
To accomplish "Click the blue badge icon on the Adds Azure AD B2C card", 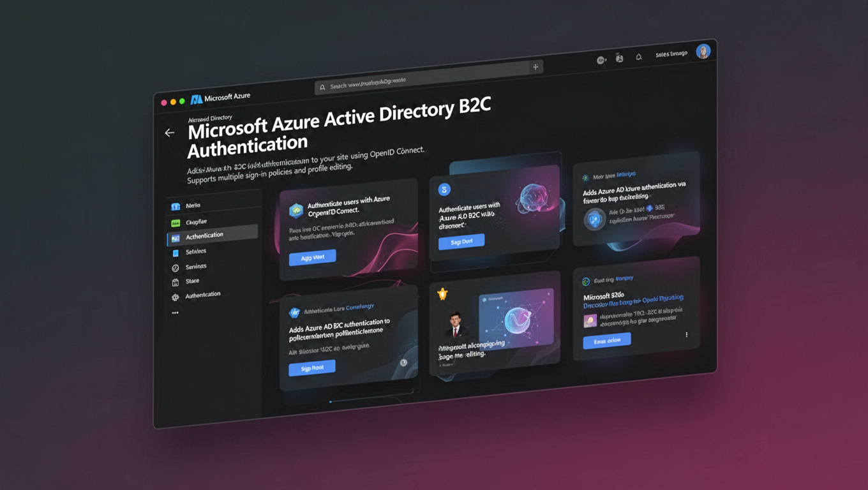I will click(294, 313).
